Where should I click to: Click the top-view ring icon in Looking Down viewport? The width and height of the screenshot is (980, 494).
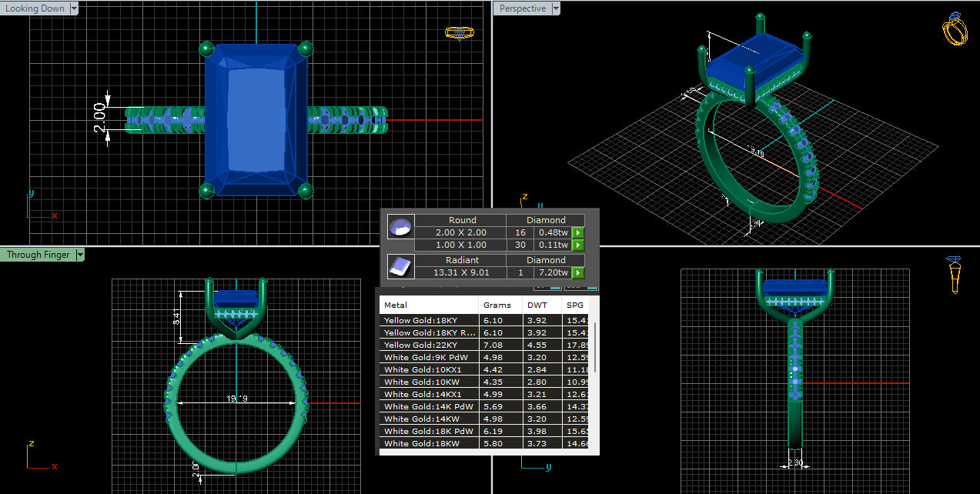458,33
